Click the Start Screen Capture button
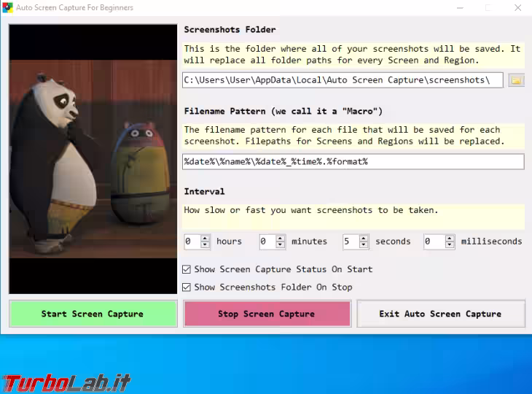The width and height of the screenshot is (532, 394). click(x=93, y=314)
